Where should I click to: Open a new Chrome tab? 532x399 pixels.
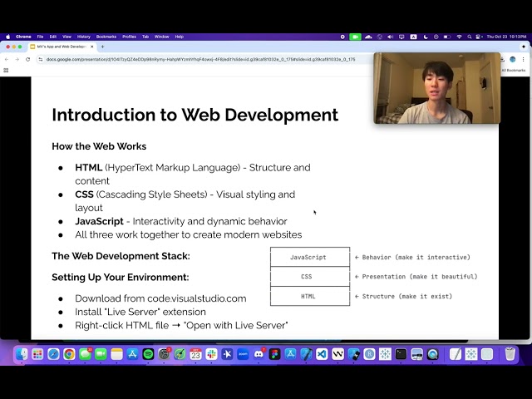102,47
